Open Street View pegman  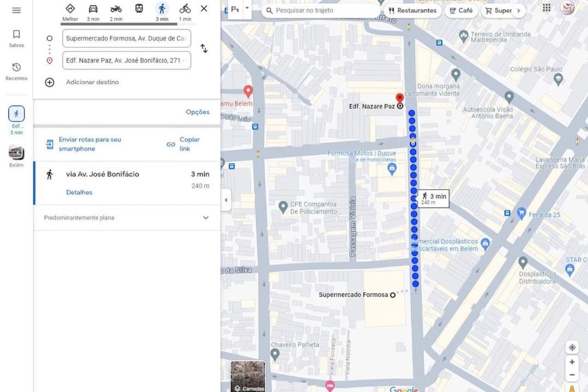tap(572, 388)
